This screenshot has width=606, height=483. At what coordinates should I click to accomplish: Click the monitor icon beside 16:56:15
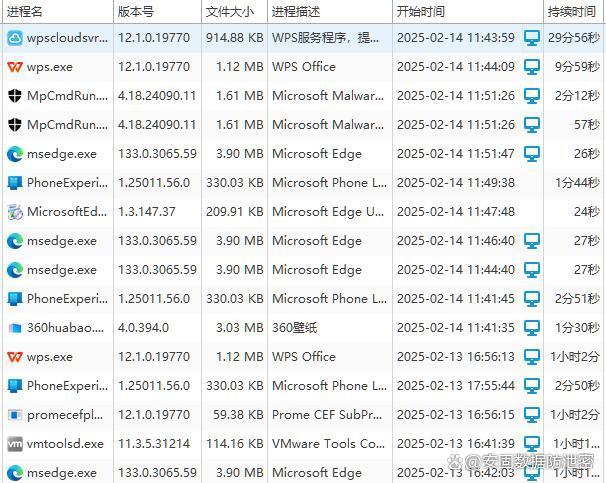click(x=532, y=415)
